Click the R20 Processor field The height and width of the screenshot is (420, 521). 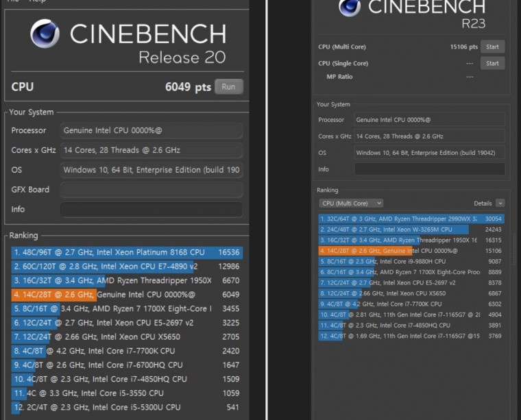tap(152, 130)
